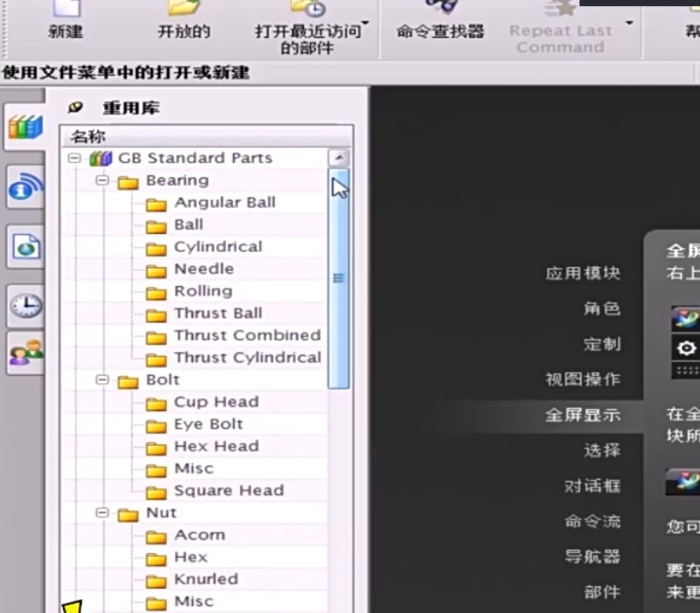The width and height of the screenshot is (700, 613).
Task: Select 全屏显示 in the welcome menu
Action: 583,414
